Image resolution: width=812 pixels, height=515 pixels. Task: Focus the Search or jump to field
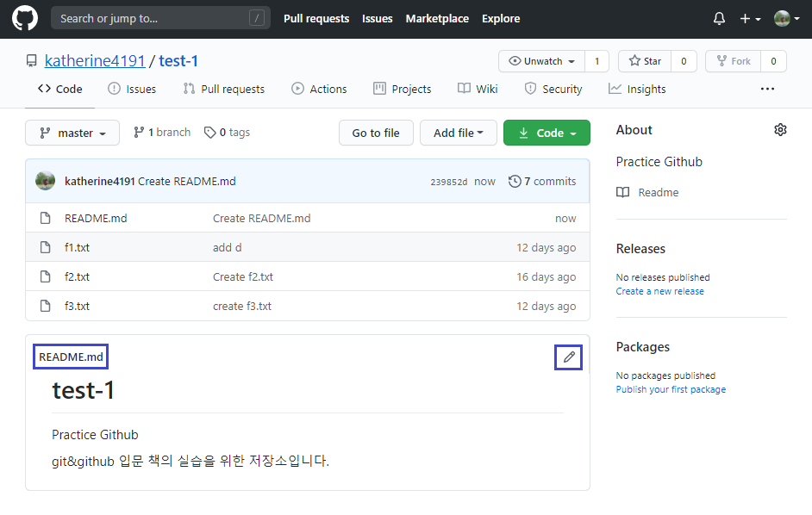tap(160, 18)
